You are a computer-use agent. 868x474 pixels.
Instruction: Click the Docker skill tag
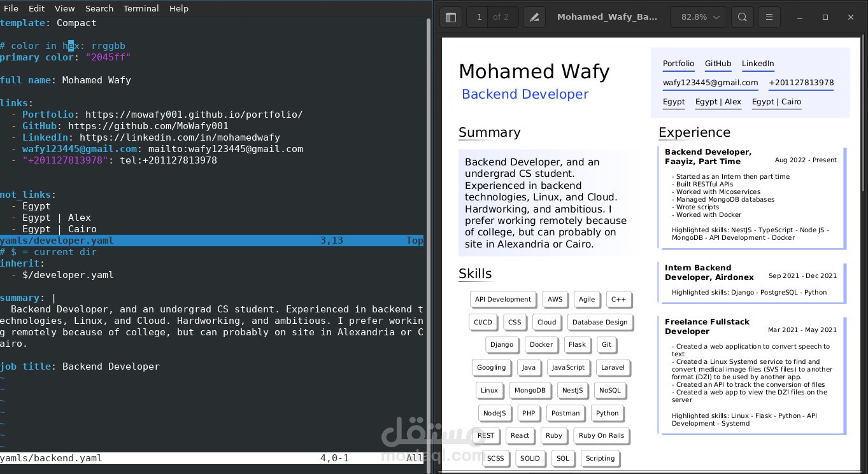point(541,344)
